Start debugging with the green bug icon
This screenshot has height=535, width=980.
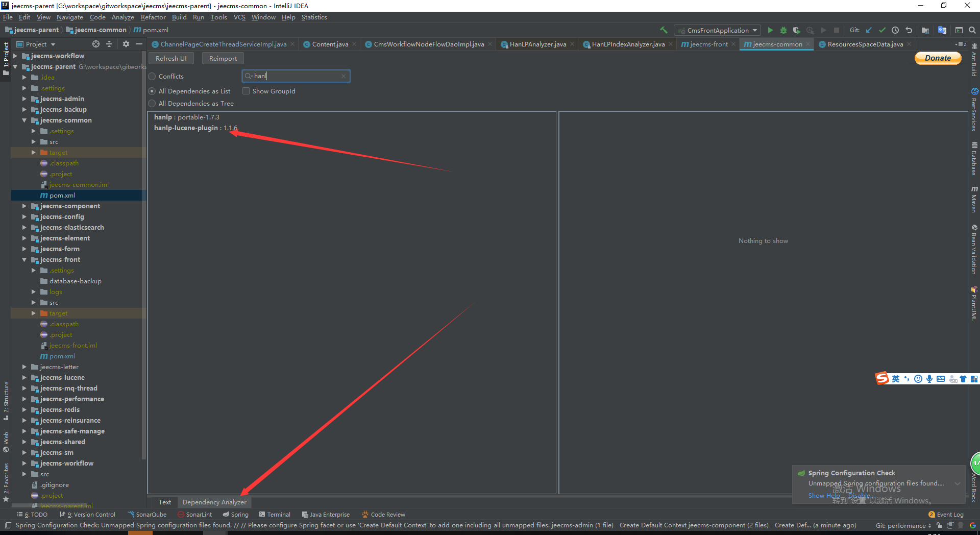pyautogui.click(x=783, y=30)
